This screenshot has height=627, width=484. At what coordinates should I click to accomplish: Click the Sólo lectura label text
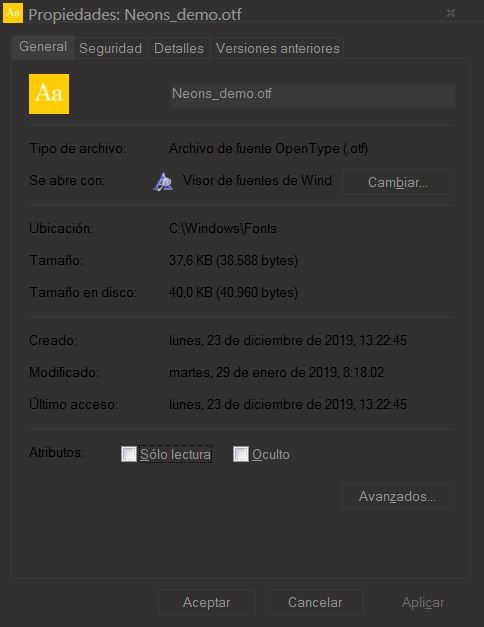(175, 454)
